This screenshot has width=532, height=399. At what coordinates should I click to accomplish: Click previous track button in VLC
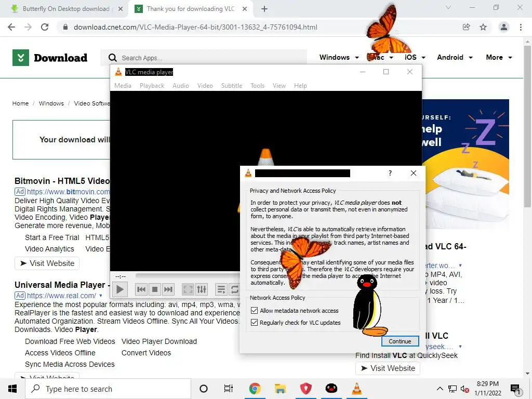[141, 289]
